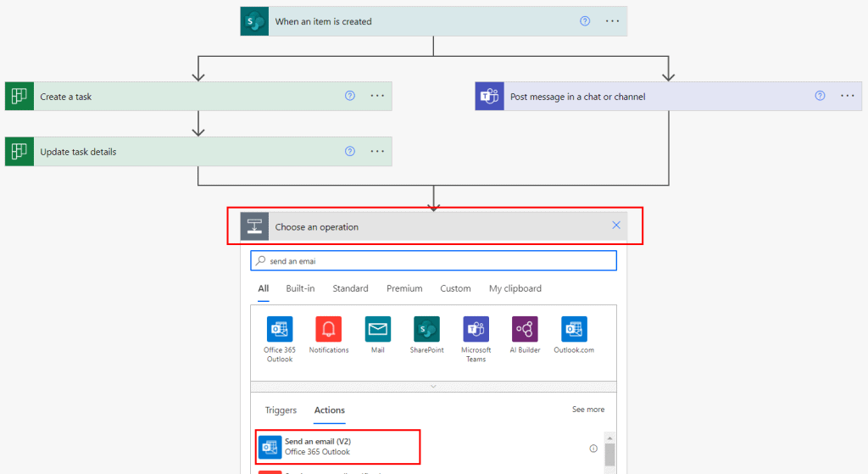The height and width of the screenshot is (474, 868).
Task: Switch to the Custom tab
Action: pyautogui.click(x=455, y=288)
